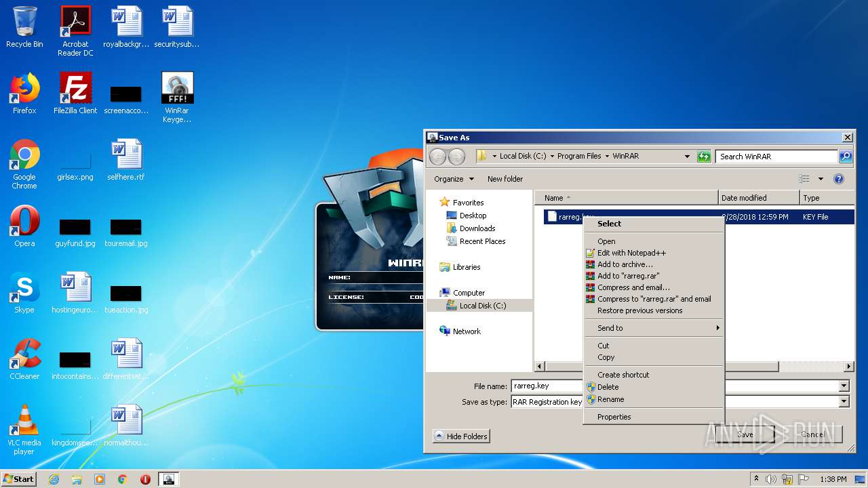Image resolution: width=868 pixels, height=488 pixels.
Task: Select the royalbackgr document icon
Action: [126, 27]
